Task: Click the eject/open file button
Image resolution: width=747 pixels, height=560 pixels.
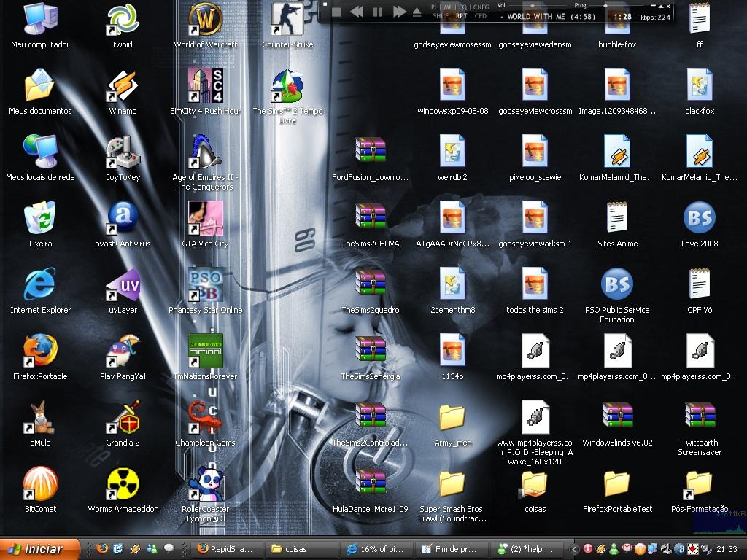Action: [417, 12]
